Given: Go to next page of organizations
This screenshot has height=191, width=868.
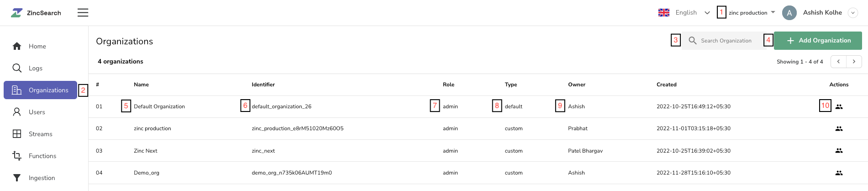Looking at the screenshot, I should 854,62.
